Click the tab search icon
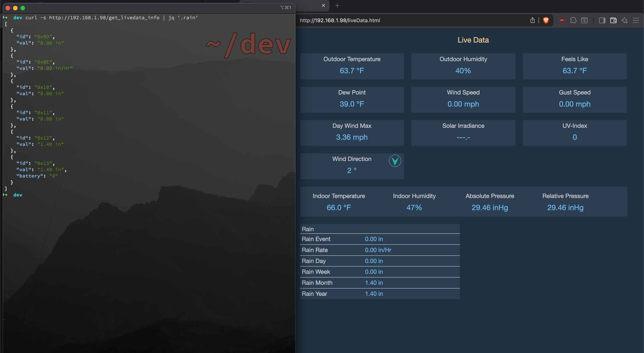644x353 pixels. click(584, 20)
